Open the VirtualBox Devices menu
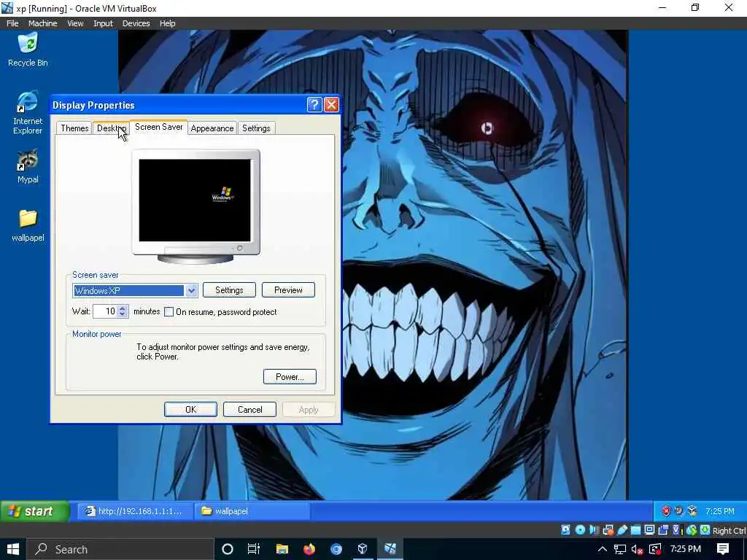 point(136,23)
